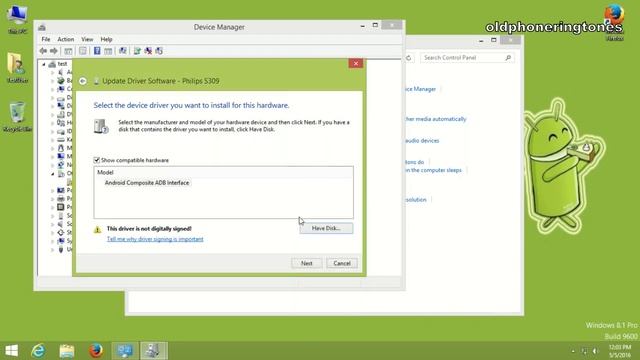Click the computer sleeps link in Control Panel
This screenshot has width=640, height=360.
click(x=433, y=170)
